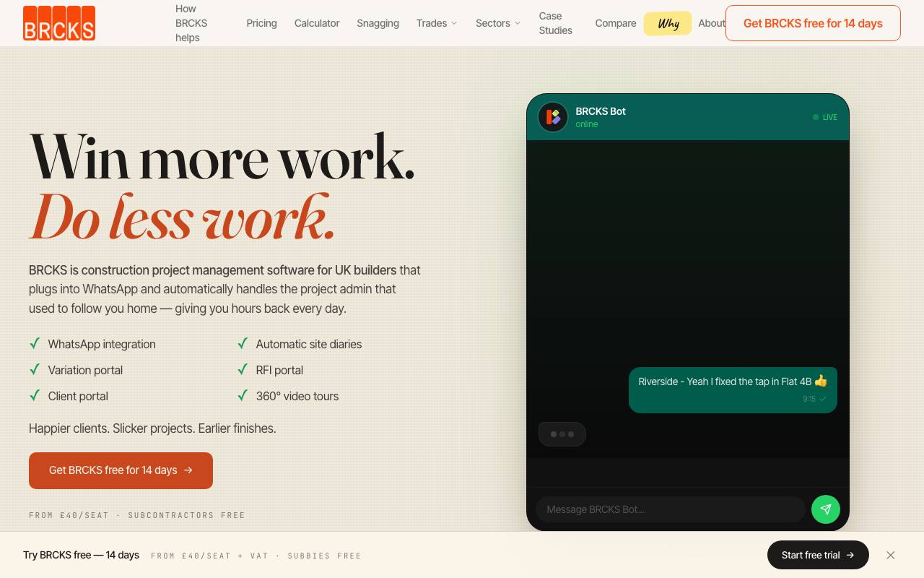Click the checkmark beside WhatsApp integration
Image resolution: width=924 pixels, height=578 pixels.
34,343
